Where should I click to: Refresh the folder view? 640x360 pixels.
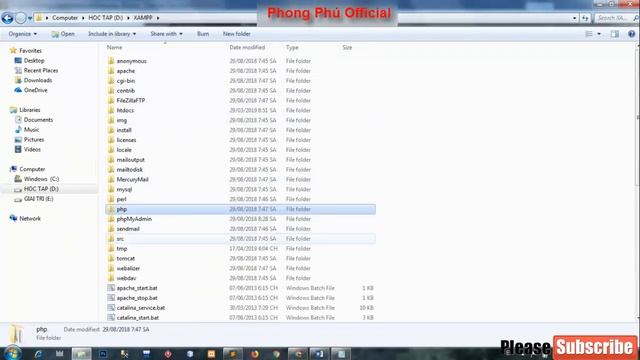[x=585, y=18]
